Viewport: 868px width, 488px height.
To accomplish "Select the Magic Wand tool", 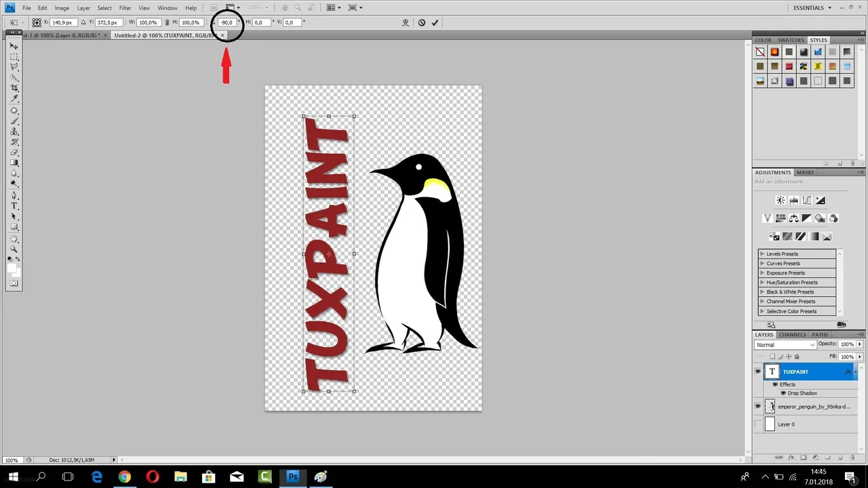I will click(14, 77).
